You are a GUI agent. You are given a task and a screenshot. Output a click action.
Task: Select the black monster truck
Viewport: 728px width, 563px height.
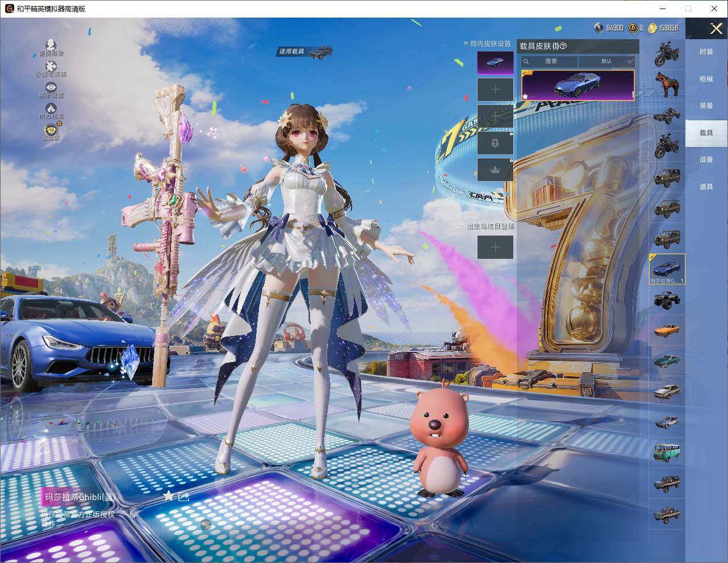[667, 299]
